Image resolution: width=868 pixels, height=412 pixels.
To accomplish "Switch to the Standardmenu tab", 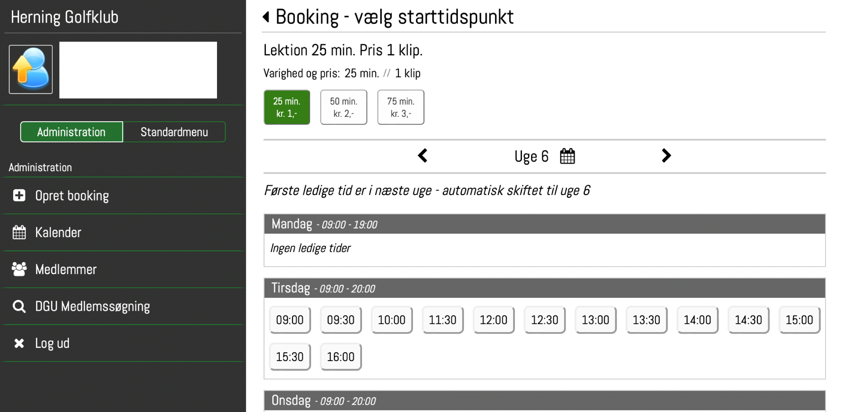I will [174, 132].
